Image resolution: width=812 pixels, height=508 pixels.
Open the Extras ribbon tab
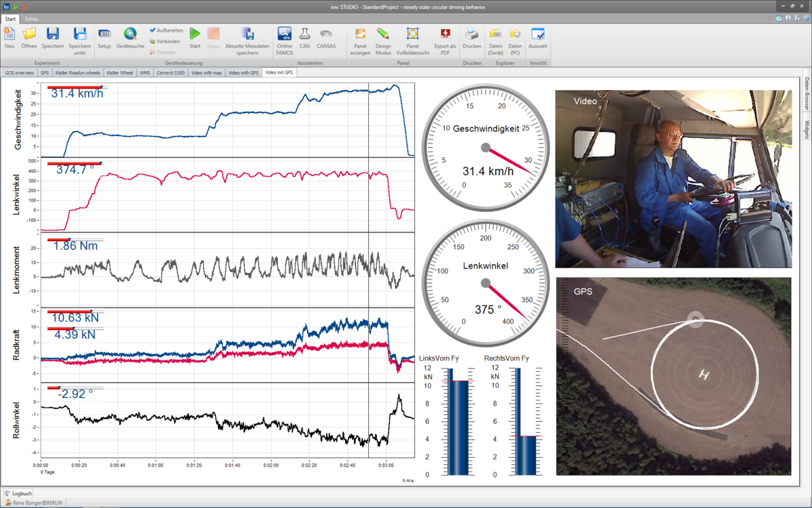point(31,19)
